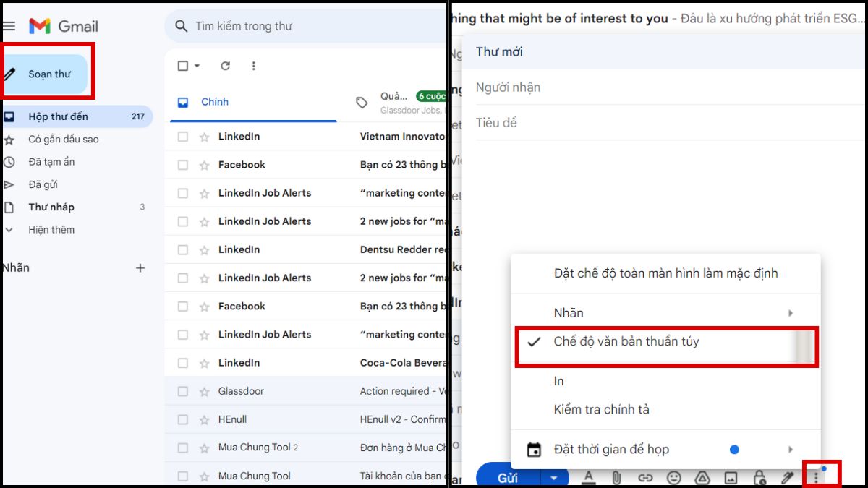Open the Thư nháp drafts folder

(x=51, y=207)
